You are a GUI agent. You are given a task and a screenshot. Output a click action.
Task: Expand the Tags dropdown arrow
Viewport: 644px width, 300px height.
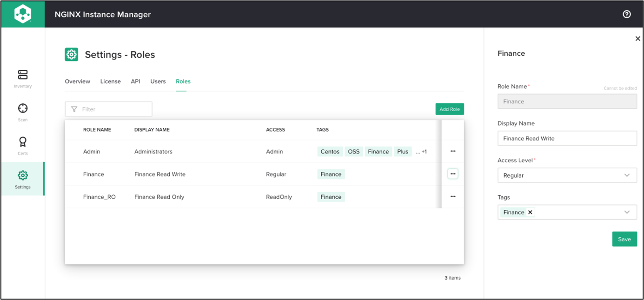627,212
